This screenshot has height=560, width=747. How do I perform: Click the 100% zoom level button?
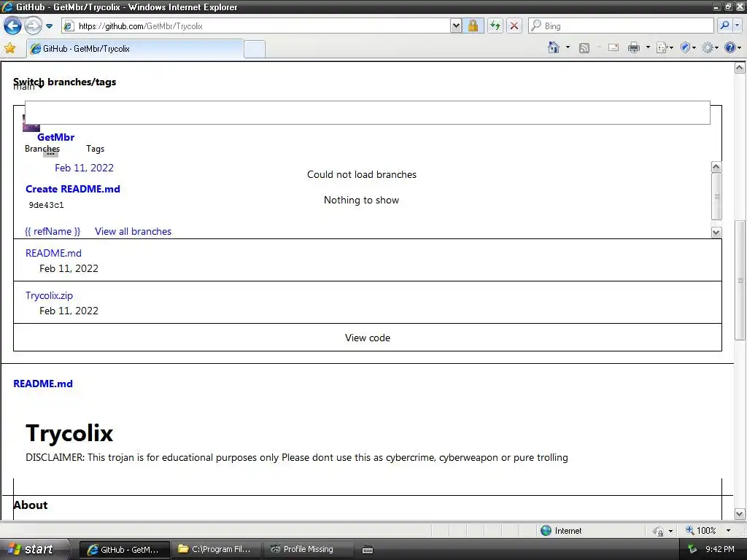pos(701,531)
